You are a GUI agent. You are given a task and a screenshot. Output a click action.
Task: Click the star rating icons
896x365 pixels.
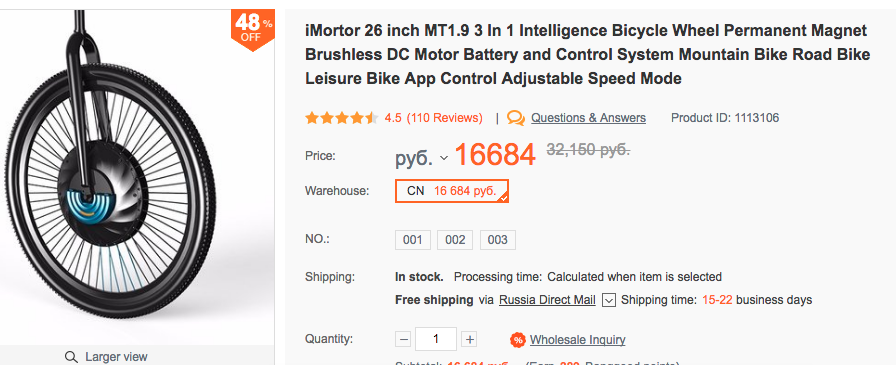[x=342, y=118]
